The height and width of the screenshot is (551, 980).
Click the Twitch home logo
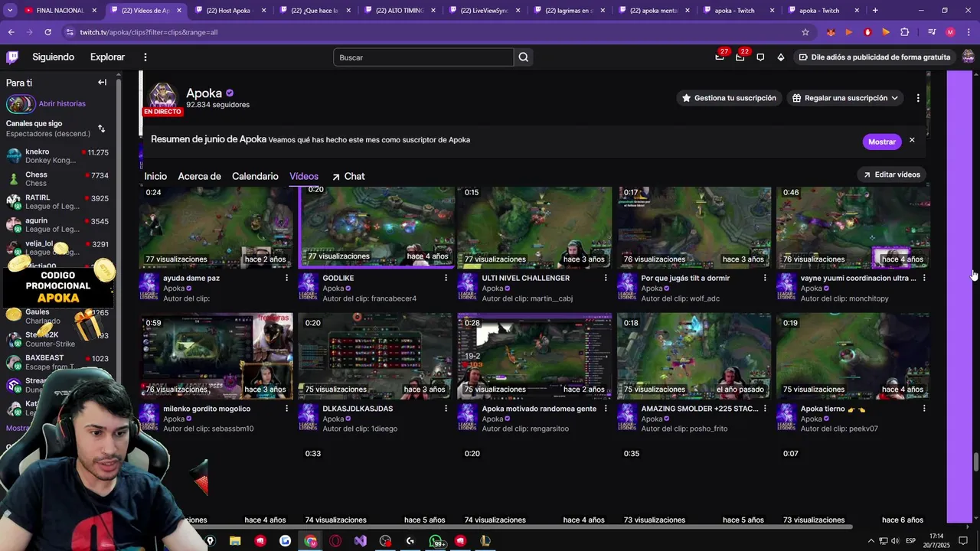point(12,57)
